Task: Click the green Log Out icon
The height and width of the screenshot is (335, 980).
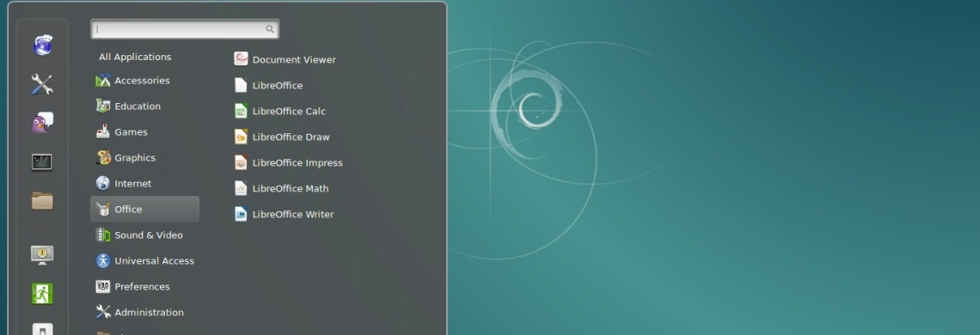Action: click(x=42, y=293)
